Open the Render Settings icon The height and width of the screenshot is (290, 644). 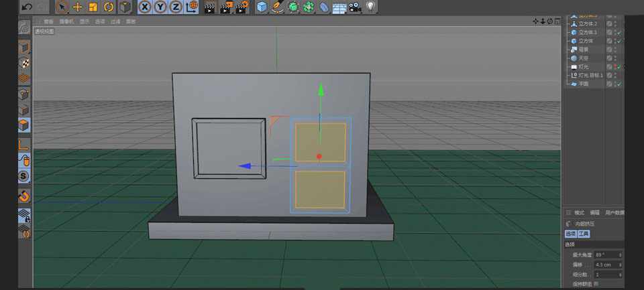click(243, 7)
